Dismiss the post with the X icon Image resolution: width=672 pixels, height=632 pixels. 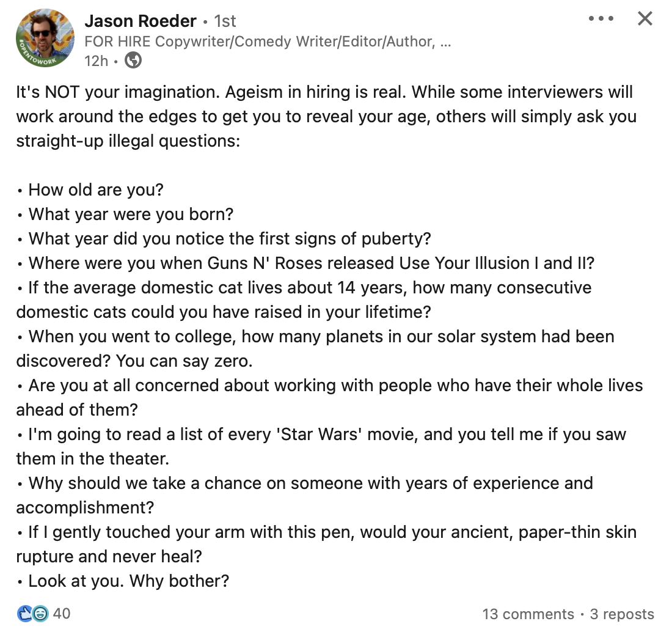pyautogui.click(x=645, y=18)
